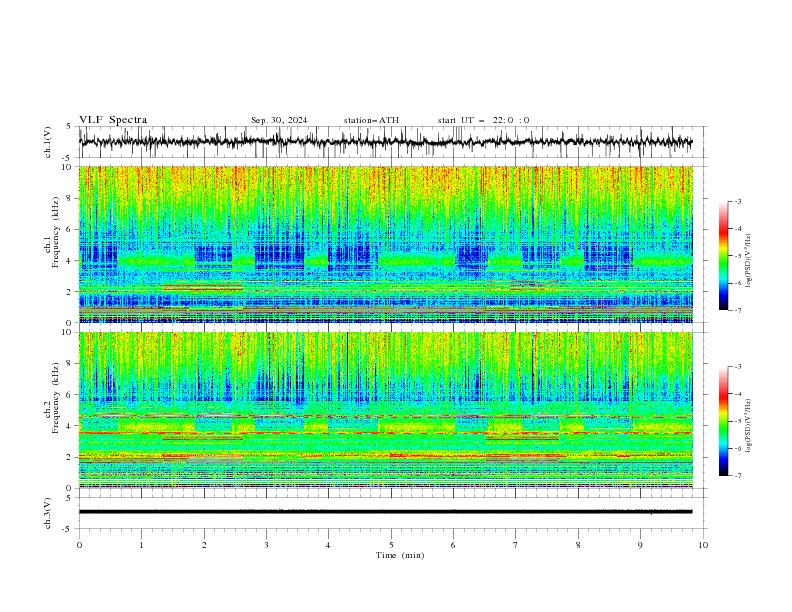Click the "-3" label on ch.1 color bar
The height and width of the screenshot is (612, 792).
point(738,201)
